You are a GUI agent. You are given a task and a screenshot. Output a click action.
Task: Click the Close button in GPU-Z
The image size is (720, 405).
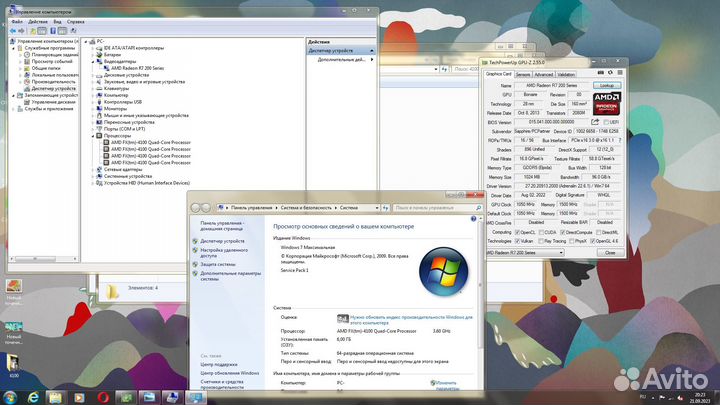coord(610,253)
